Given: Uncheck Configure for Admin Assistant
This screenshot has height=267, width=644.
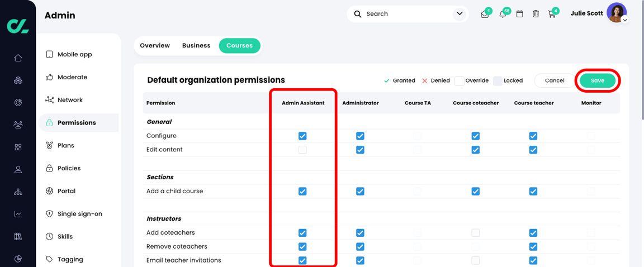Looking at the screenshot, I should pos(302,136).
